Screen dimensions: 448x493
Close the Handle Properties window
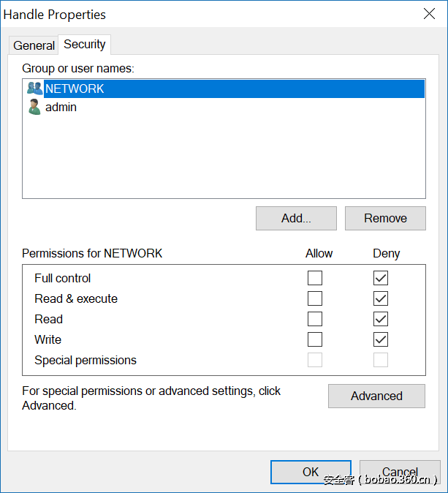[430, 13]
